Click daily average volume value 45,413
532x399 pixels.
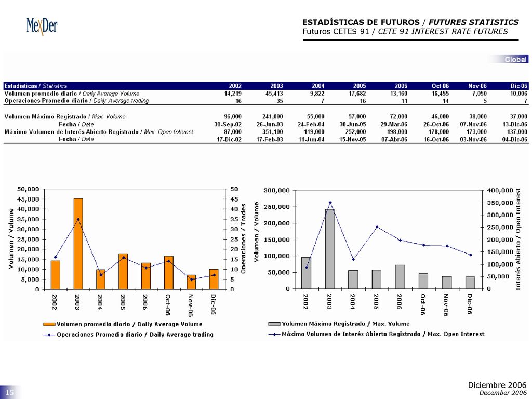[274, 94]
